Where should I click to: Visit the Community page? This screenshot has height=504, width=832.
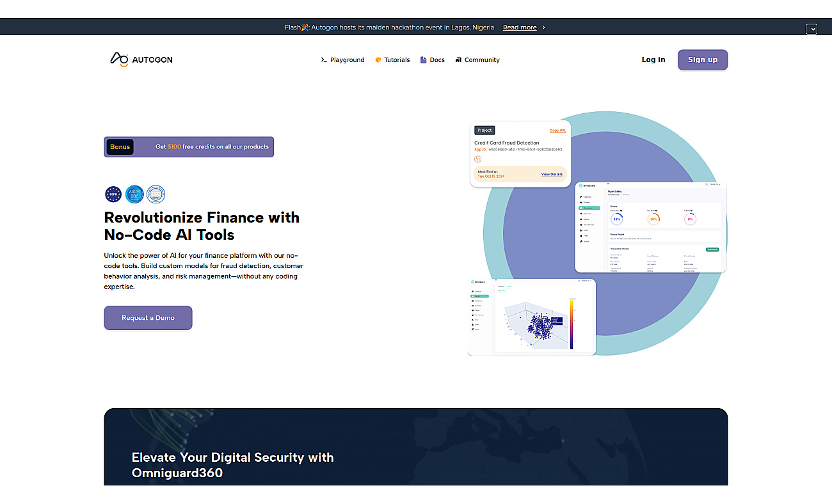477,60
